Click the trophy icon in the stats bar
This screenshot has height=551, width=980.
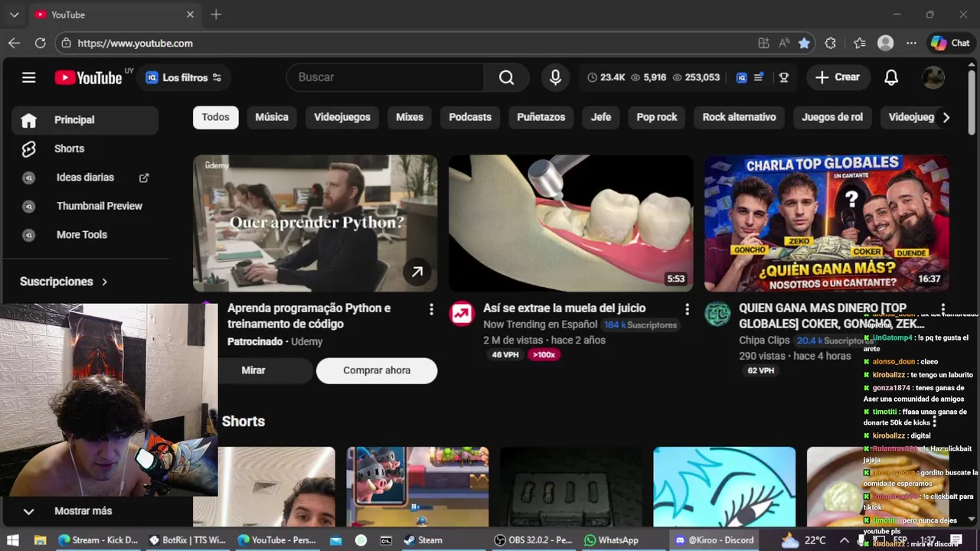pyautogui.click(x=783, y=77)
